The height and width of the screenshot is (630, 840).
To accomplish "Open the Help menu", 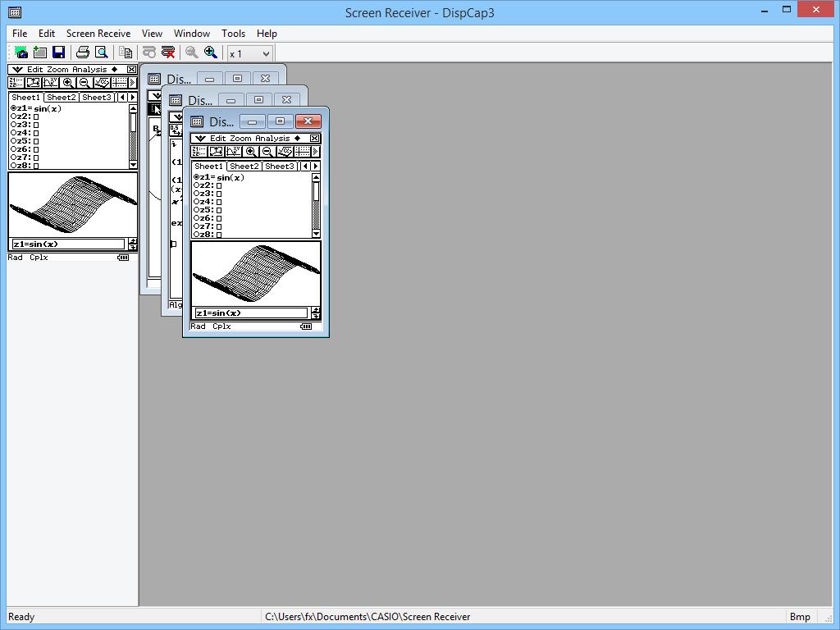I will [267, 33].
